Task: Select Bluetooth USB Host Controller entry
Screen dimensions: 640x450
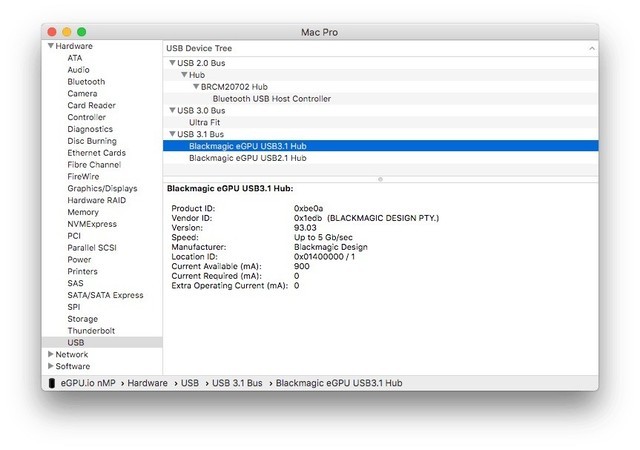Action: [x=271, y=99]
